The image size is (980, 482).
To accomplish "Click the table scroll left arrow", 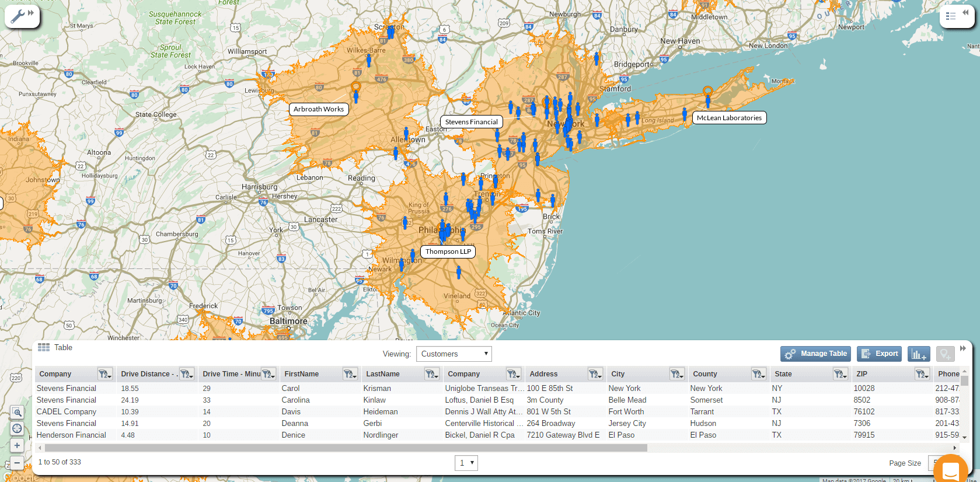I will pyautogui.click(x=40, y=448).
